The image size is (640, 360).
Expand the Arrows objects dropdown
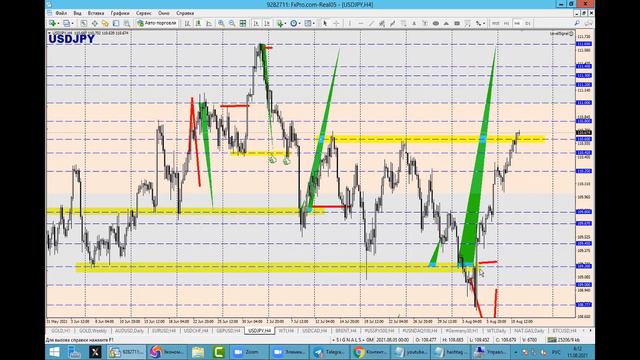coord(484,23)
